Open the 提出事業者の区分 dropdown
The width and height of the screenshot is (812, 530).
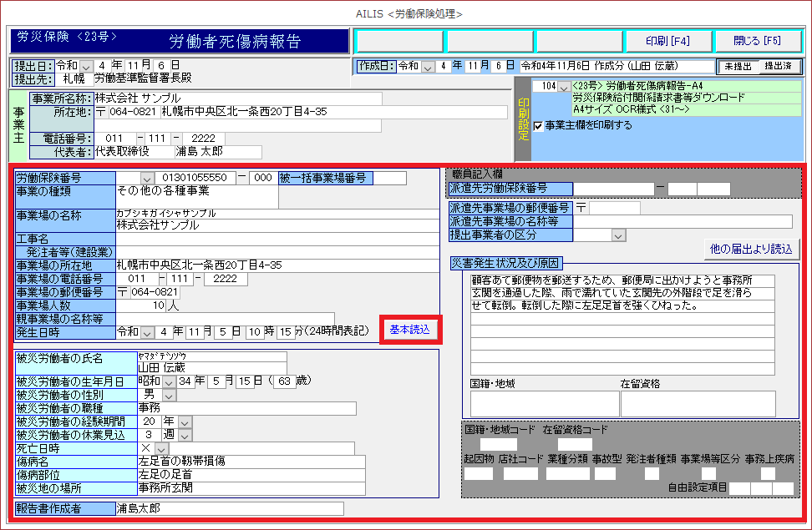pos(619,236)
